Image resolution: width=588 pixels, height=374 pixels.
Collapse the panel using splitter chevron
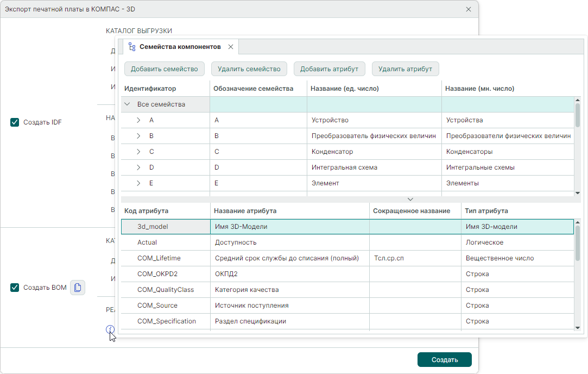410,200
